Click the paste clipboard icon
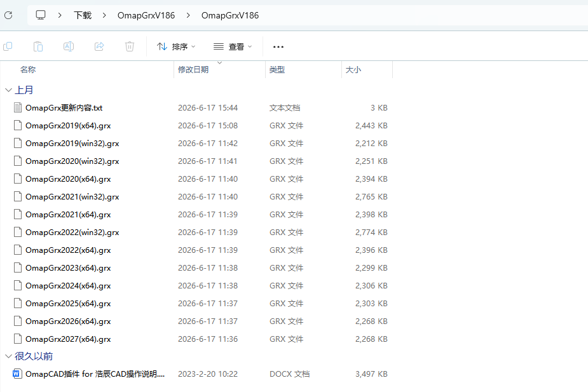The width and height of the screenshot is (588, 392). [38, 46]
